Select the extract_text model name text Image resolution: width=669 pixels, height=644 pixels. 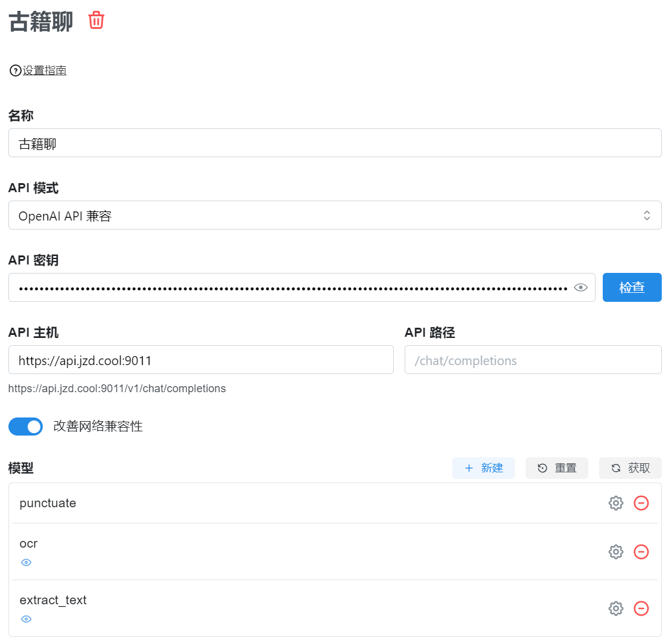[53, 600]
